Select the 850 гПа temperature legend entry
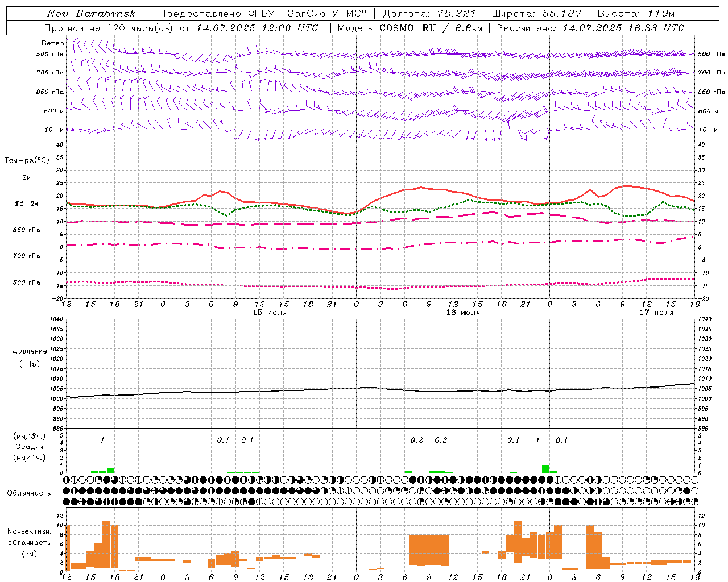 [27, 230]
